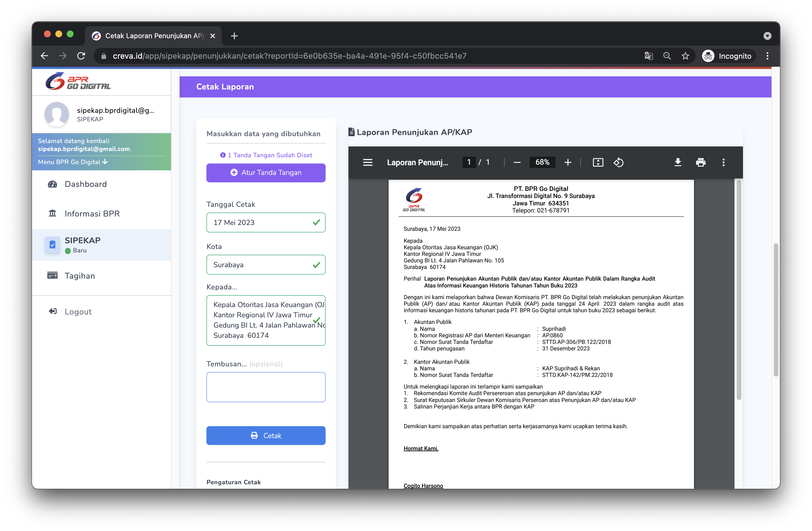Click the site lock icon

[104, 56]
